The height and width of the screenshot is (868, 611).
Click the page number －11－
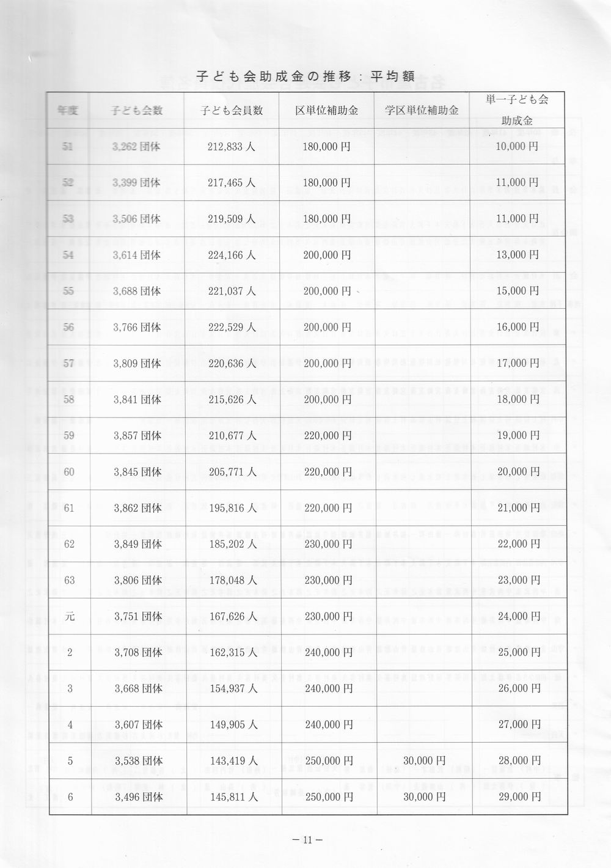point(307,840)
